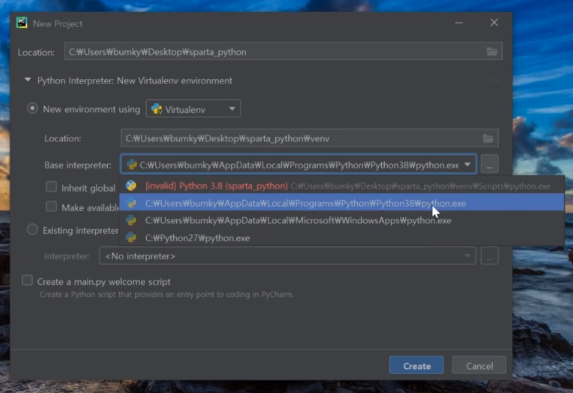The image size is (573, 393).
Task: Click the invalid interpreter icon in list
Action: [131, 186]
